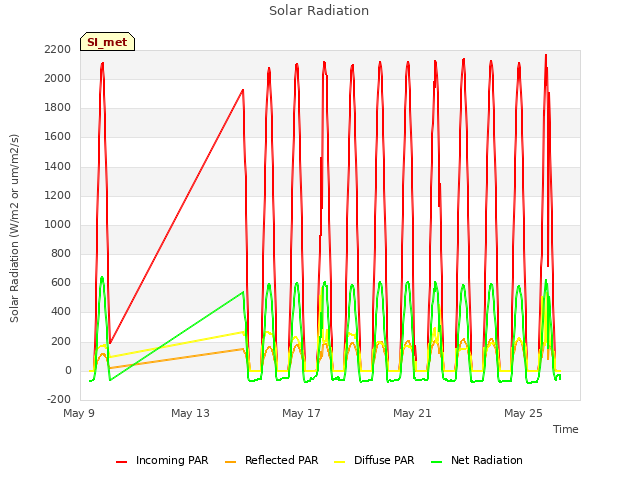Click the -200 y-axis tick label
Viewport: 640px width, 480px height.
[x=59, y=400]
